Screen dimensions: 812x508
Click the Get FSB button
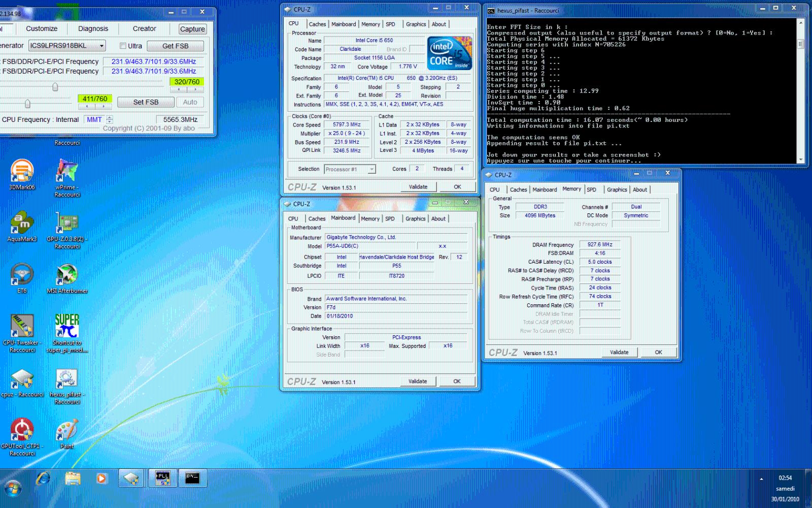(x=176, y=46)
